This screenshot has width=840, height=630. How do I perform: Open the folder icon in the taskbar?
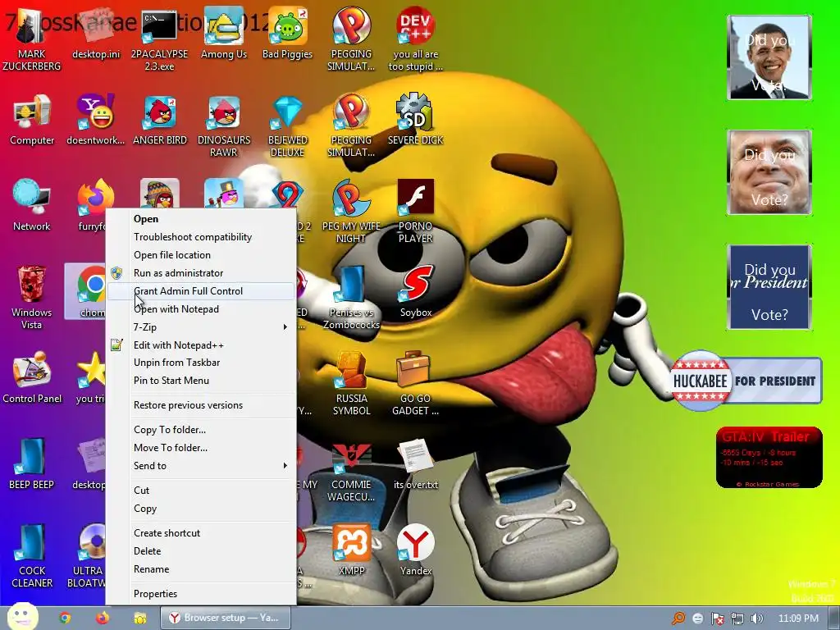pyautogui.click(x=139, y=619)
